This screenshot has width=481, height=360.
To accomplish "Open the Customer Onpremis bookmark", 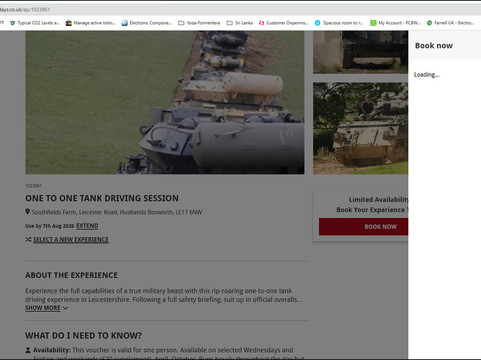I will click(x=284, y=23).
